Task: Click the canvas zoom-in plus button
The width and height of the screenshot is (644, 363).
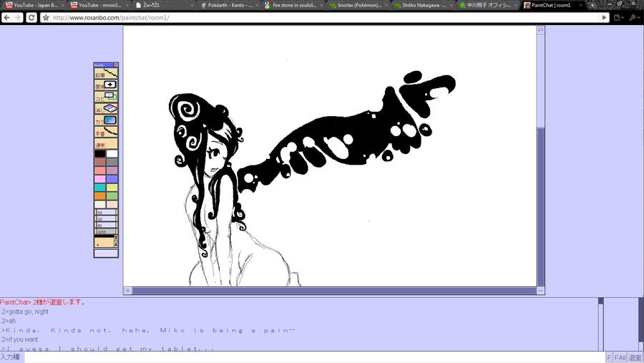Action: coord(128,290)
